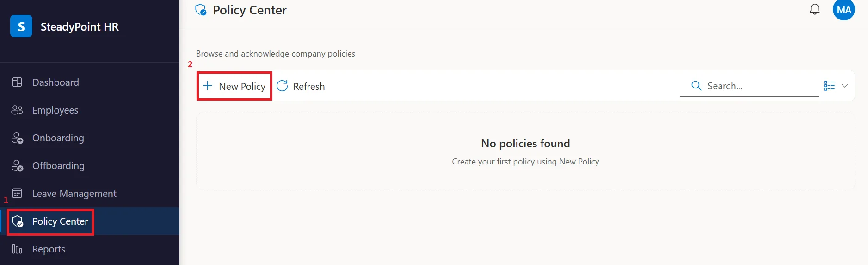Click the 'No policies found' heading
Screen dimensions: 868x265
pyautogui.click(x=525, y=144)
